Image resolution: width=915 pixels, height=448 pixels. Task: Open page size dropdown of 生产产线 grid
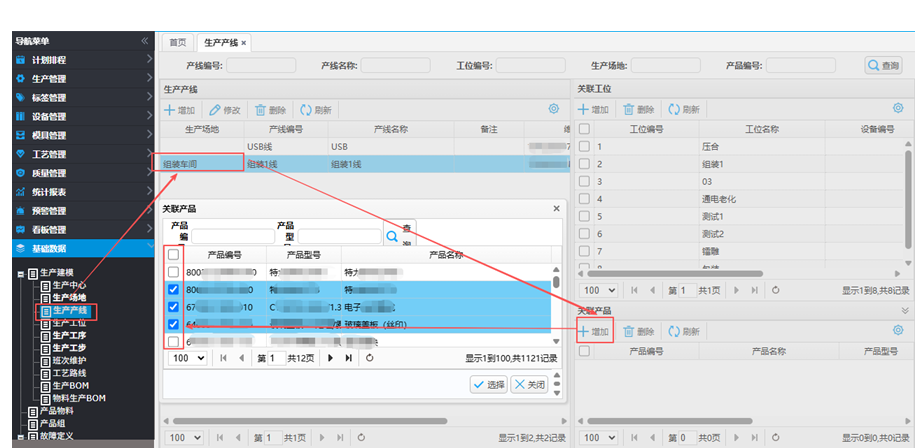point(185,438)
